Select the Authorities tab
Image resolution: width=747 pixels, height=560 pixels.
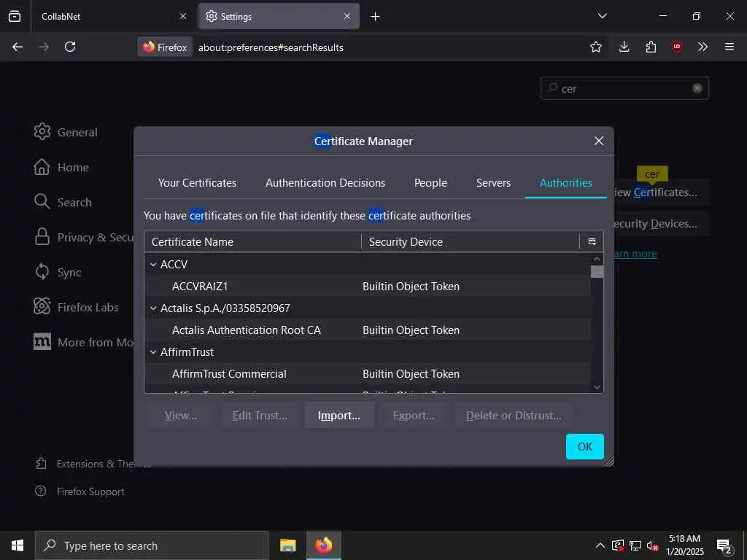tap(566, 183)
